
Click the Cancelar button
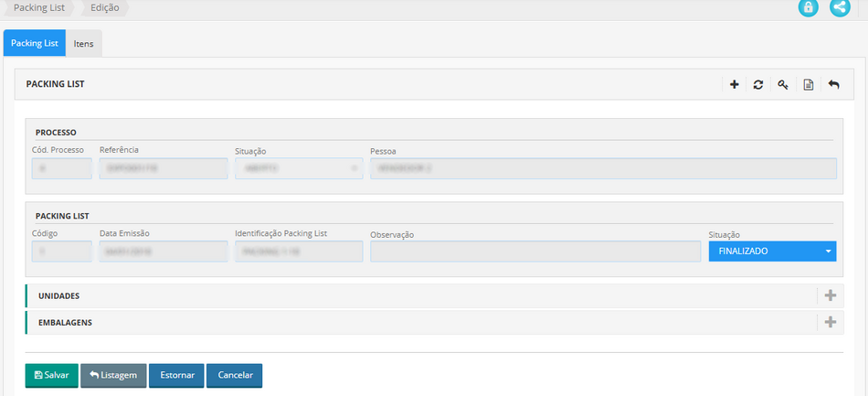point(235,375)
